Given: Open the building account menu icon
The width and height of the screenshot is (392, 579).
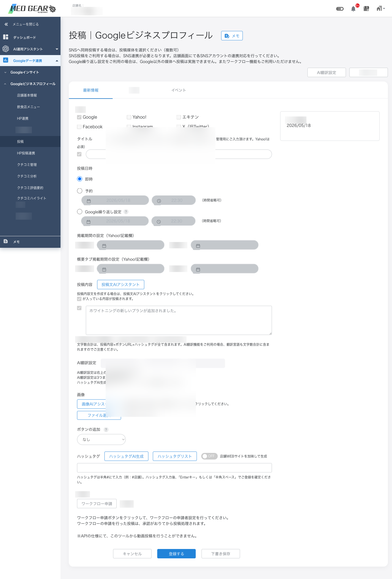Looking at the screenshot, I should pos(381,9).
